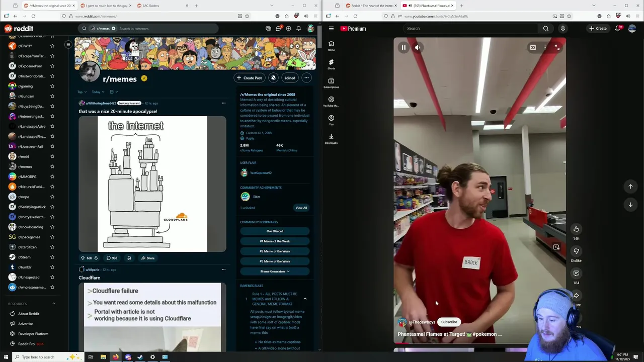Go to next Short with down arrow
This screenshot has height=362, width=644.
[630, 205]
